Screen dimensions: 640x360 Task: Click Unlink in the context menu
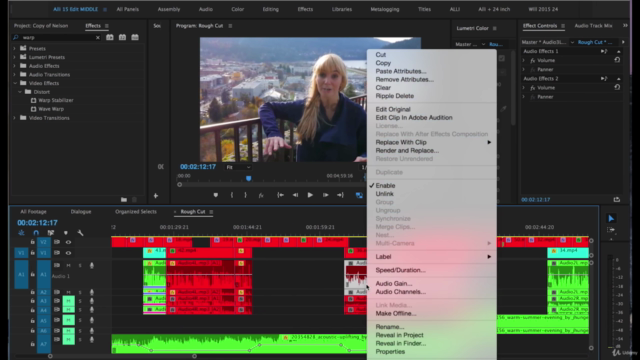[384, 194]
